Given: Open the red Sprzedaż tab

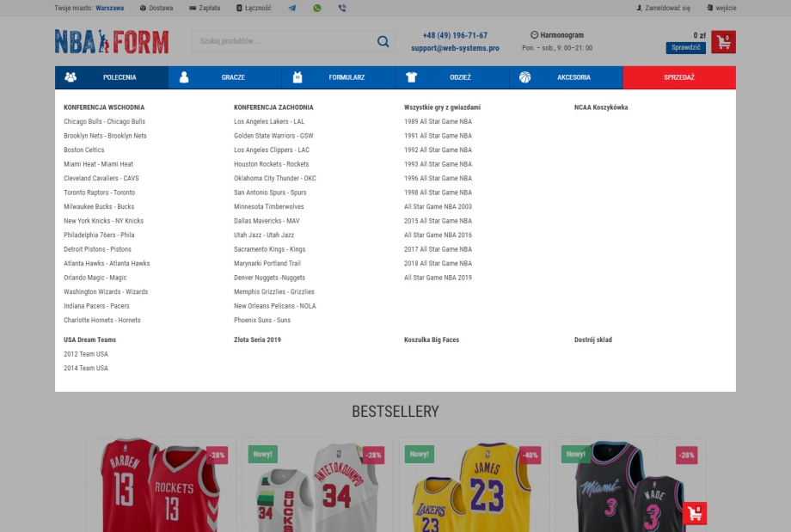Looking at the screenshot, I should pos(678,77).
